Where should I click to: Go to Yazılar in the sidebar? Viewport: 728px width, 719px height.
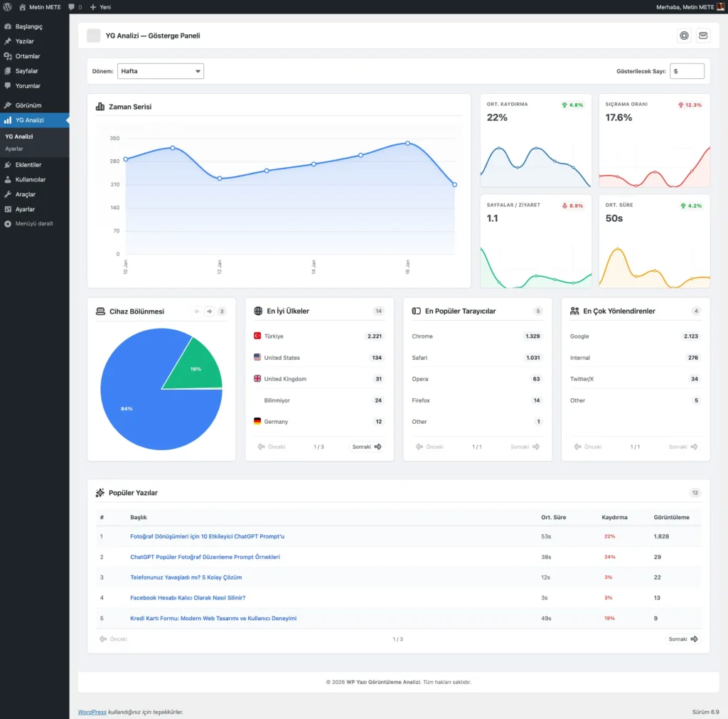(24, 41)
